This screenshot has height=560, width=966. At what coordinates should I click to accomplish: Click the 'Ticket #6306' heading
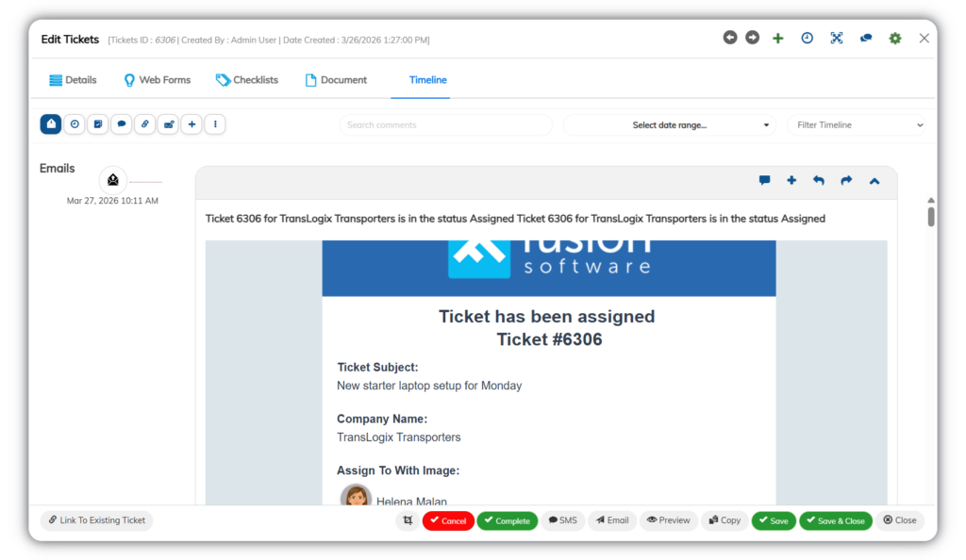[549, 339]
